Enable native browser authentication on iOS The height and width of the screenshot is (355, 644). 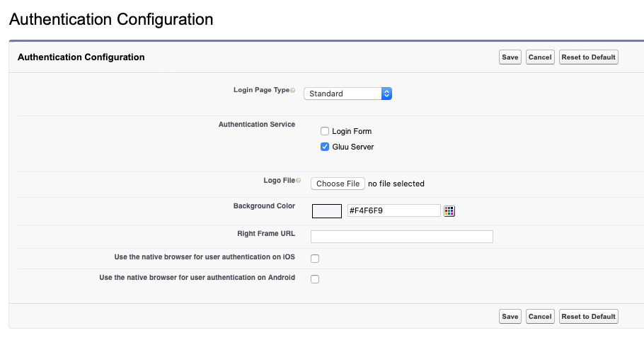click(315, 259)
